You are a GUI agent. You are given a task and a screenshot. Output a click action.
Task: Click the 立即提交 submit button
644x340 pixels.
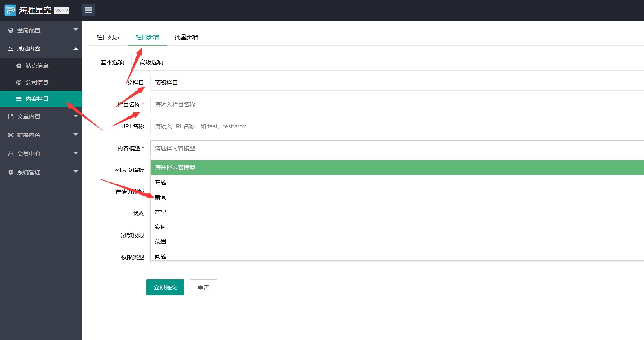click(165, 287)
